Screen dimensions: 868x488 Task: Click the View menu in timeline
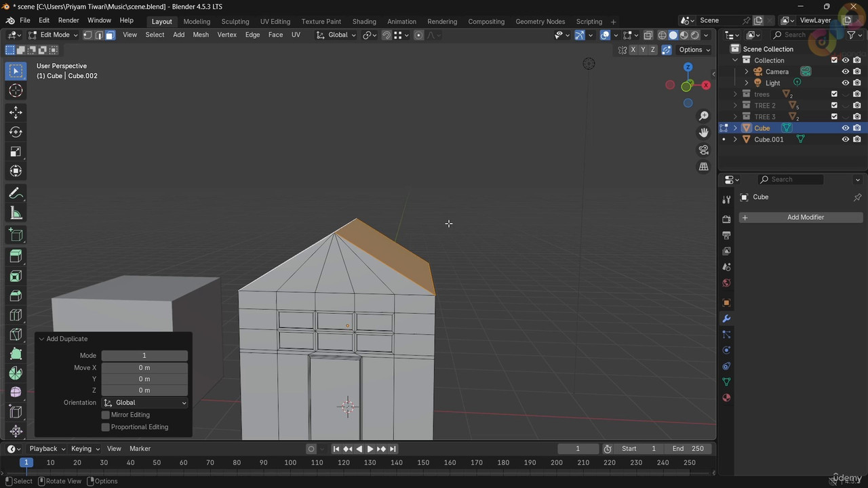[x=114, y=449]
